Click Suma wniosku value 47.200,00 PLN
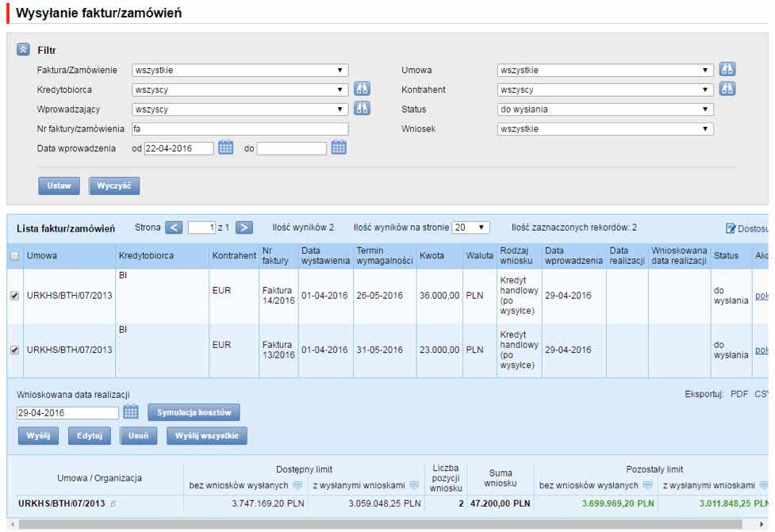 point(501,503)
